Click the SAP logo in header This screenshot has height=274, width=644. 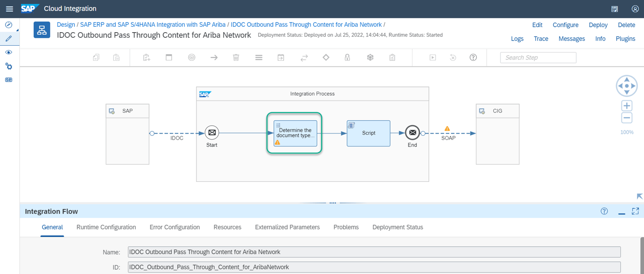click(30, 9)
